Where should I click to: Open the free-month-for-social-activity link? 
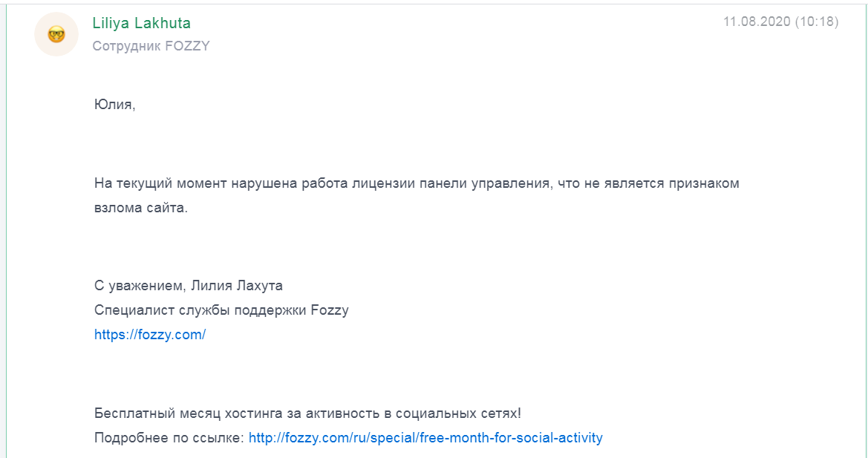coord(425,438)
